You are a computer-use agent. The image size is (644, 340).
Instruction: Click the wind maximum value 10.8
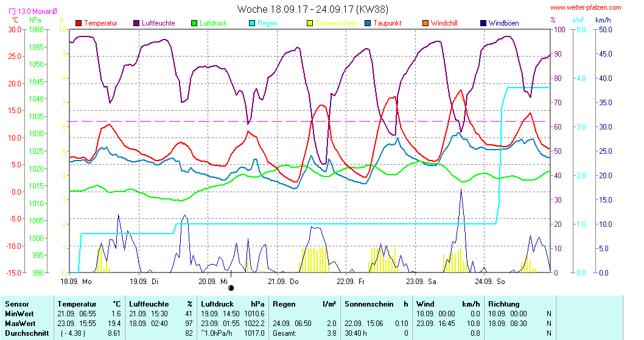coord(473,324)
